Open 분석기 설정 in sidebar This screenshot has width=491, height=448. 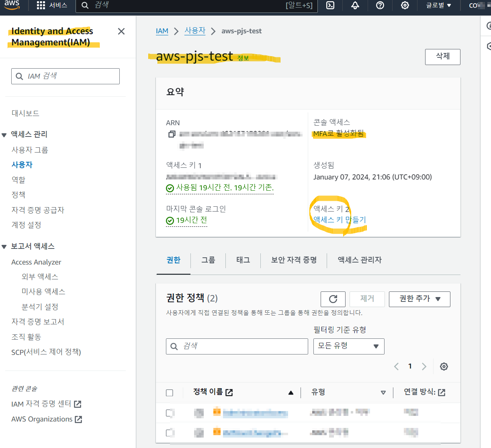tap(40, 307)
